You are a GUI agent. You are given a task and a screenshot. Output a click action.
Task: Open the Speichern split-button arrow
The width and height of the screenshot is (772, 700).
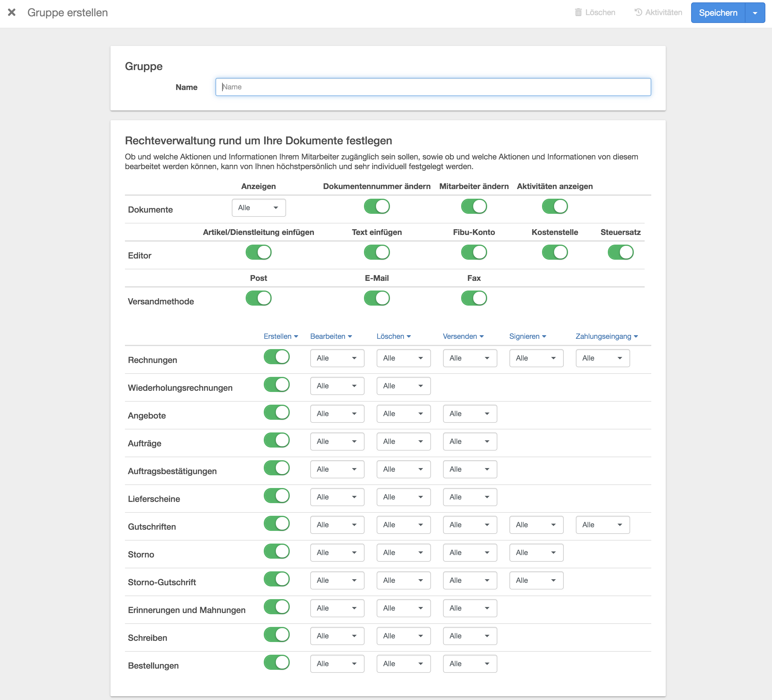pos(755,13)
